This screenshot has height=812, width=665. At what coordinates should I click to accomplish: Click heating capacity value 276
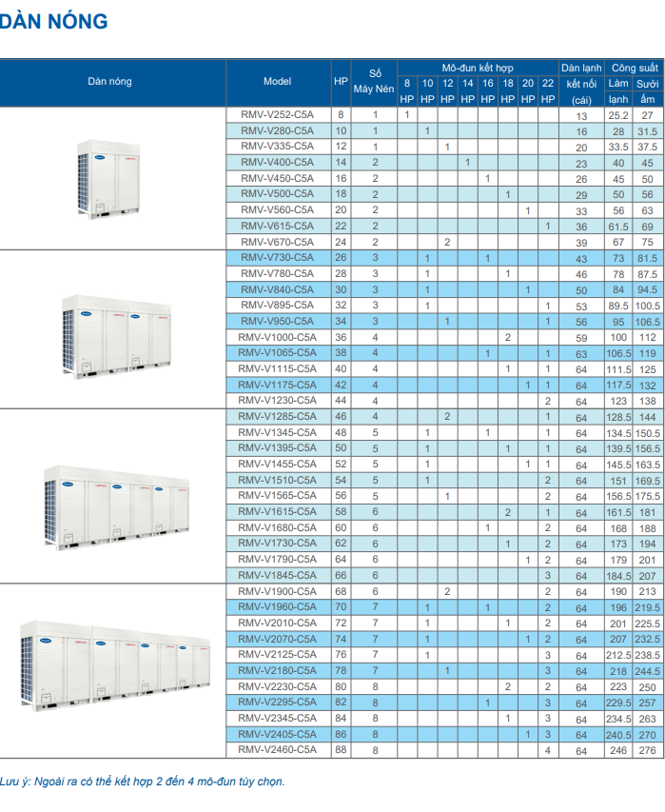click(648, 750)
